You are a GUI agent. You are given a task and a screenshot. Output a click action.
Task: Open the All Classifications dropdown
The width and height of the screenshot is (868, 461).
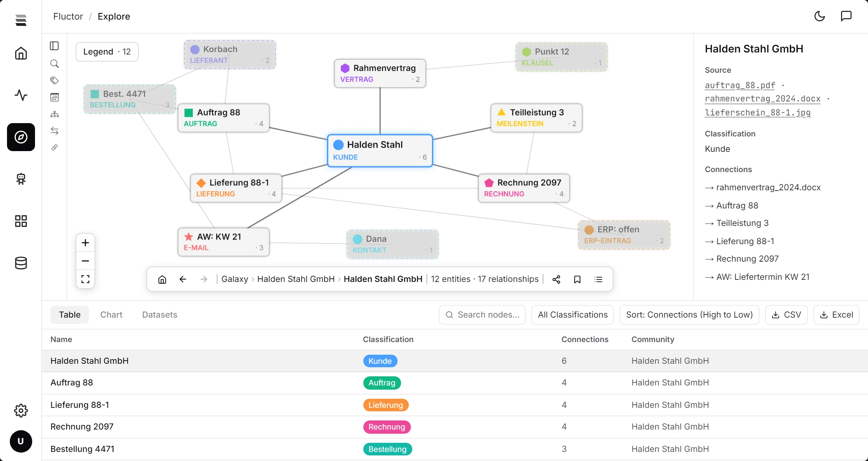573,315
